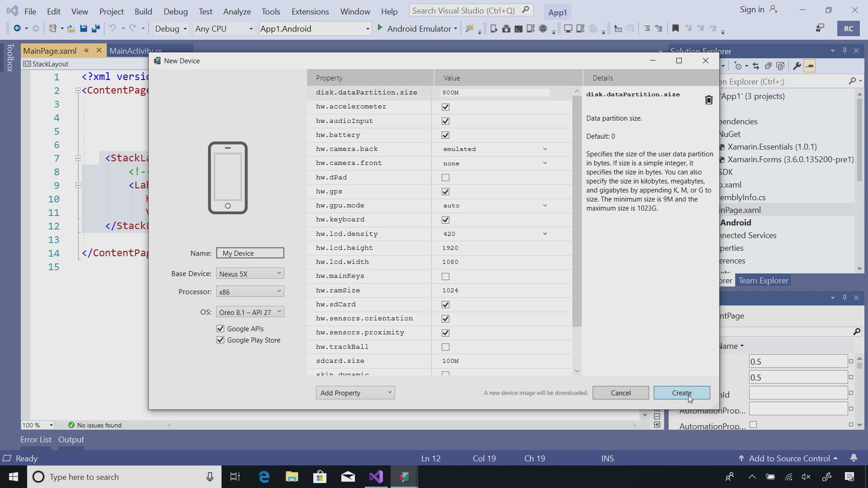
Task: Switch to the Team Explorer tab
Action: pyautogui.click(x=763, y=281)
